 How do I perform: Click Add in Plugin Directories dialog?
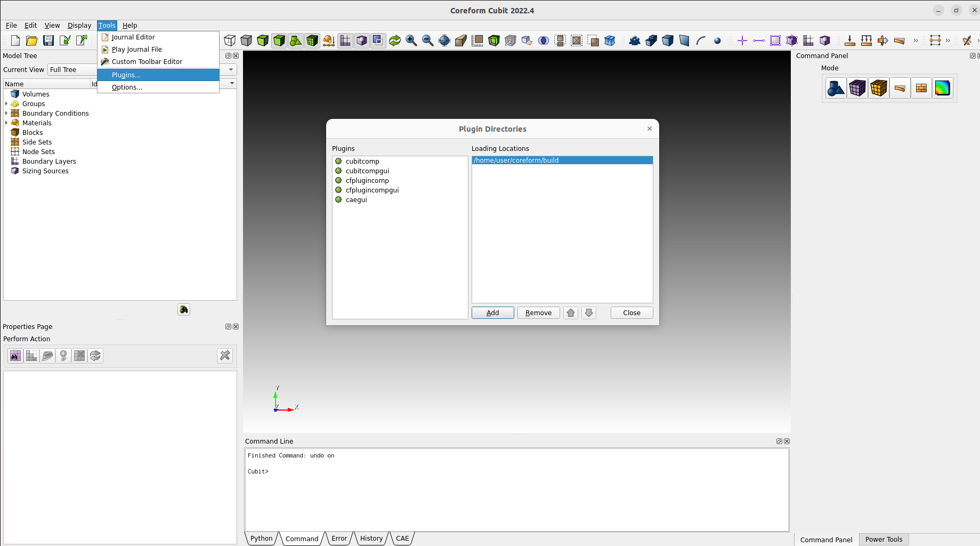click(x=493, y=313)
